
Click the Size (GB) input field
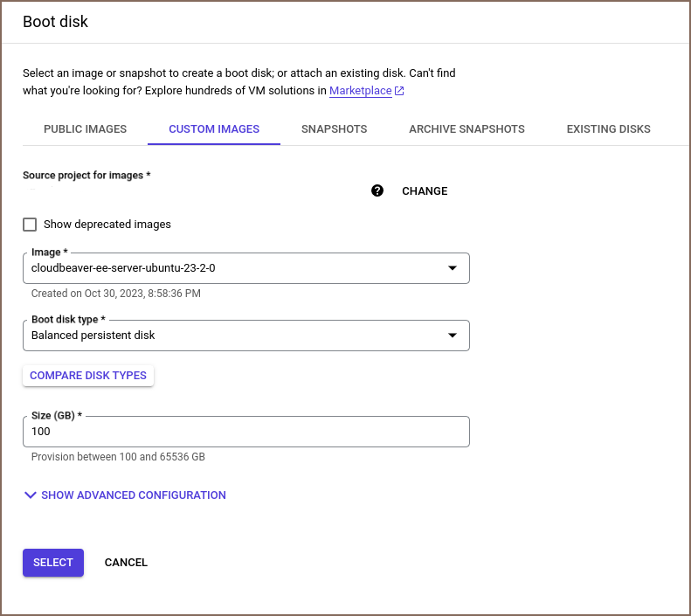click(246, 432)
